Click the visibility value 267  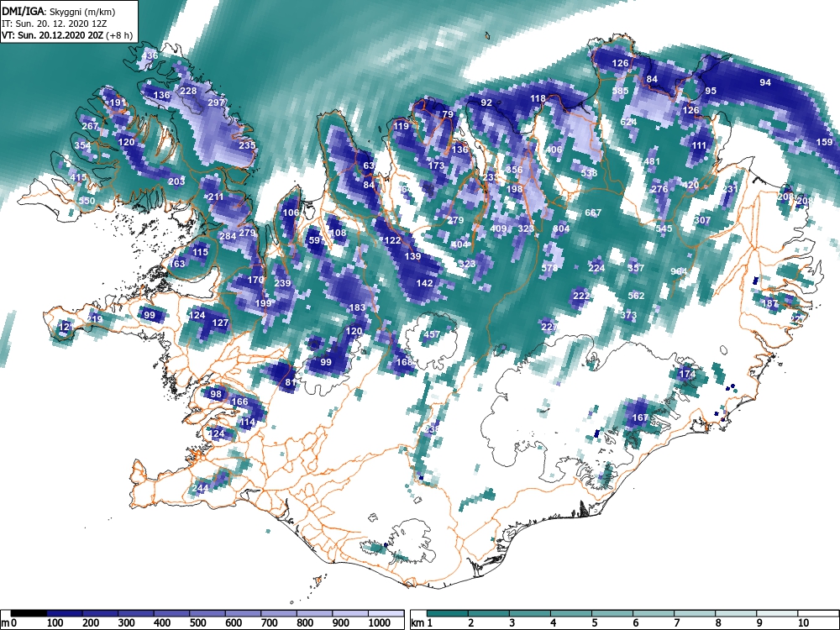[91, 126]
